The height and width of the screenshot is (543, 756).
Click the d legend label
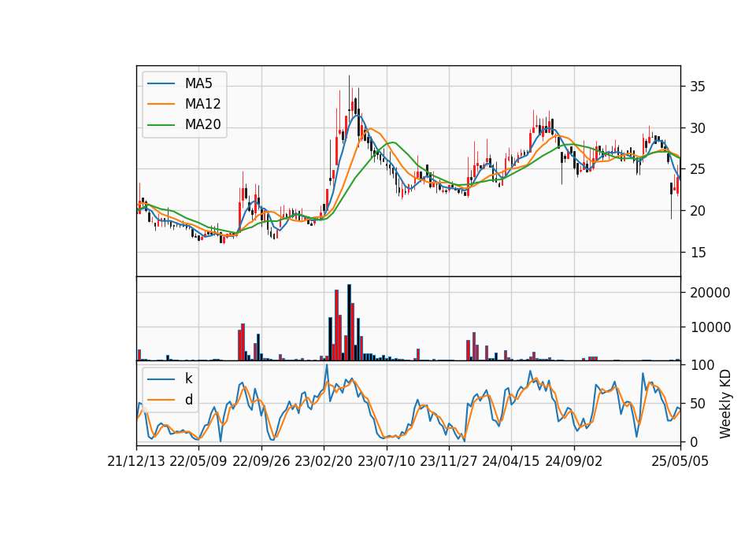tap(188, 400)
